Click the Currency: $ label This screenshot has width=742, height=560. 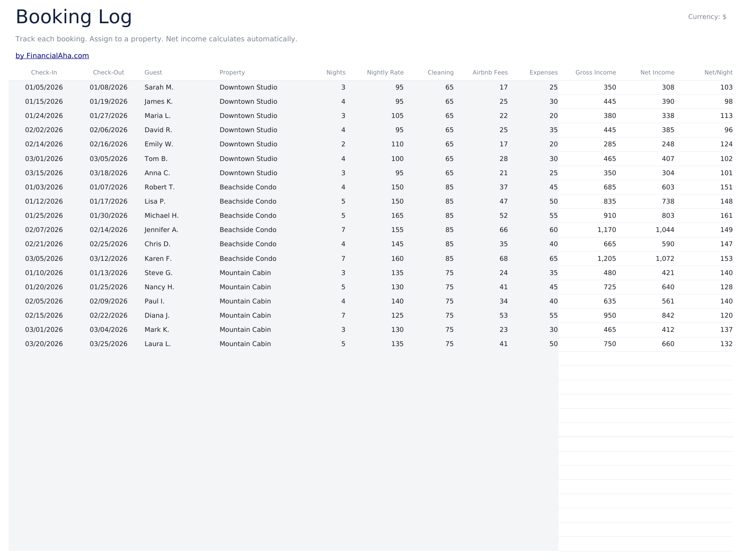(x=707, y=17)
